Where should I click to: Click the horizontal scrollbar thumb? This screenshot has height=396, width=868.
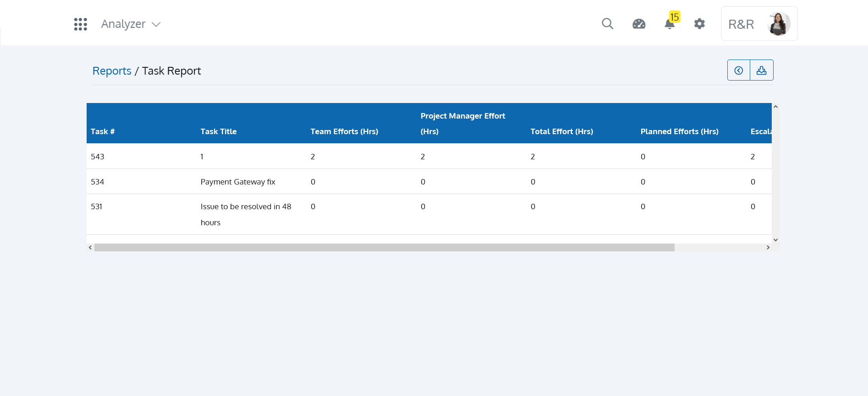click(x=385, y=247)
